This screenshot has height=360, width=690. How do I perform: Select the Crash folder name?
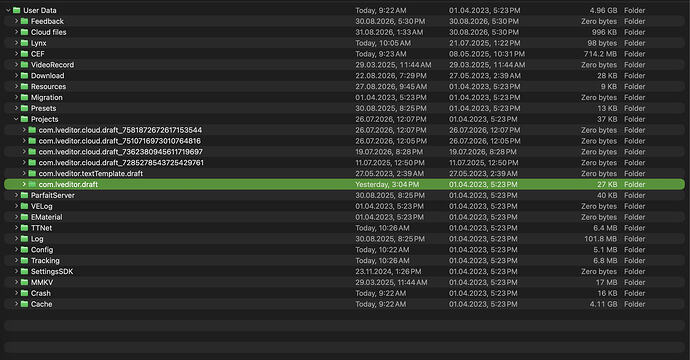point(41,293)
